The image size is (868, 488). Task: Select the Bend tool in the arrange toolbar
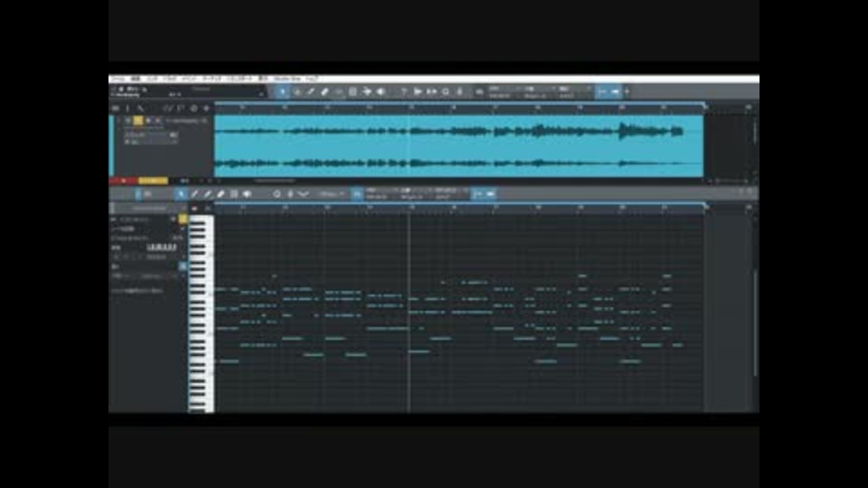point(366,92)
